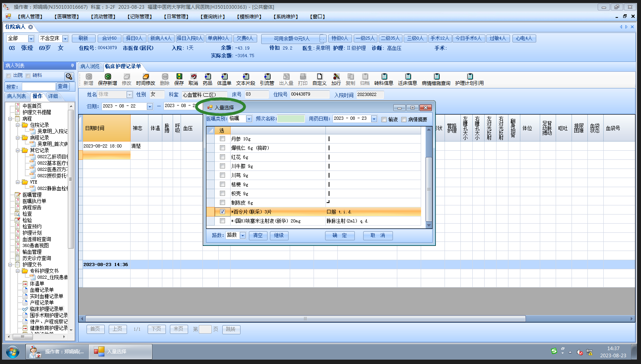Close the 住院病人 tab with its X icon
This screenshot has width=641, height=364.
[31, 27]
